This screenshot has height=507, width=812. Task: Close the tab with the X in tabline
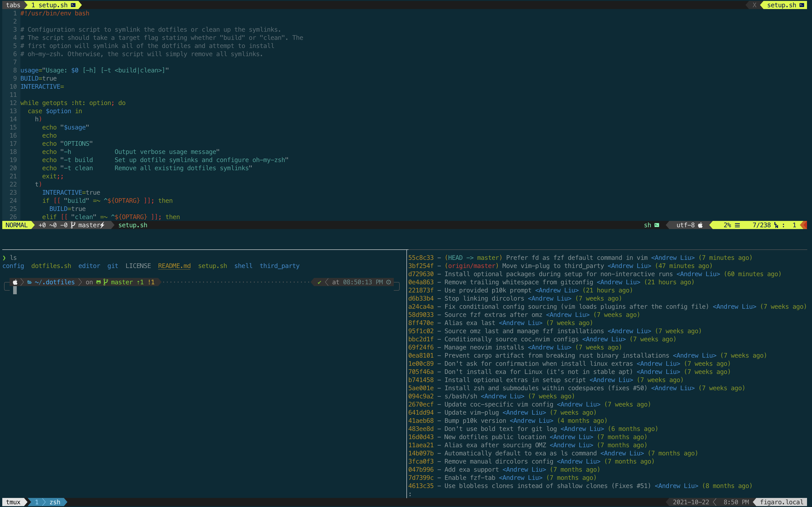(x=754, y=5)
